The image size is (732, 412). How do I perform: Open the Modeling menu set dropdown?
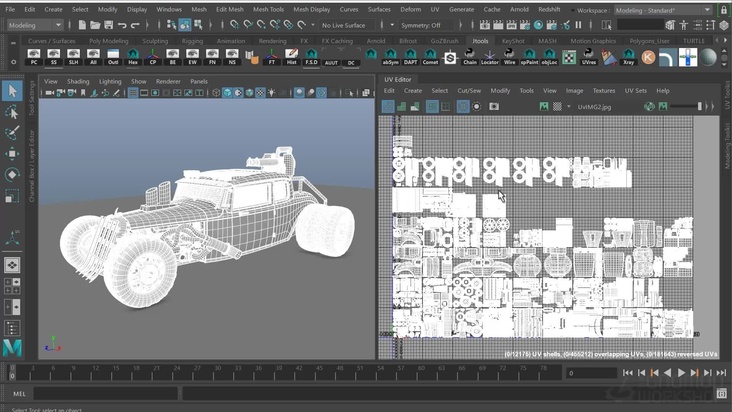click(x=36, y=25)
